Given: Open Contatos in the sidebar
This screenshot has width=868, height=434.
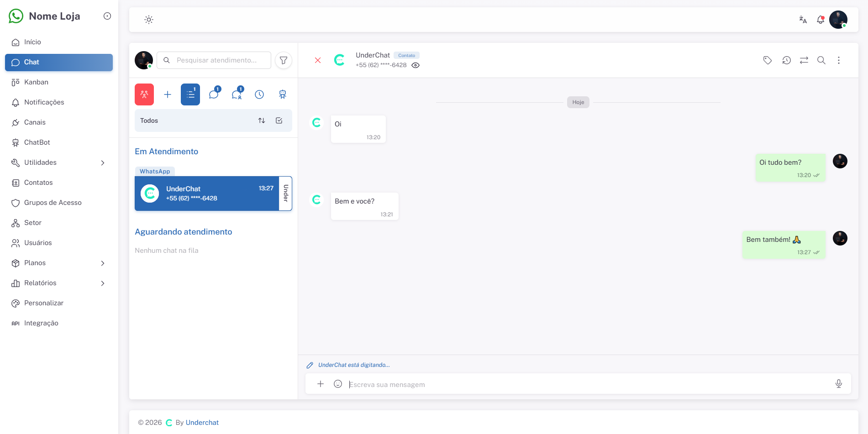Looking at the screenshot, I should tap(59, 183).
